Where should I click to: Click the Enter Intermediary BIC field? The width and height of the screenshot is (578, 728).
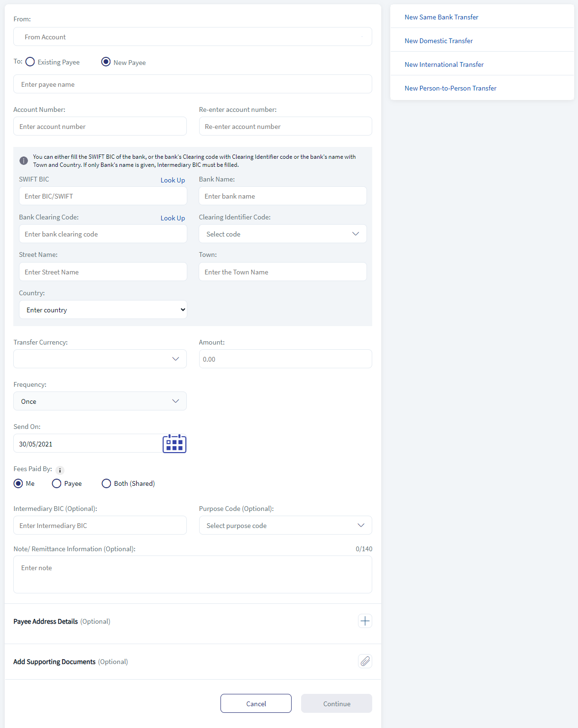click(x=100, y=525)
